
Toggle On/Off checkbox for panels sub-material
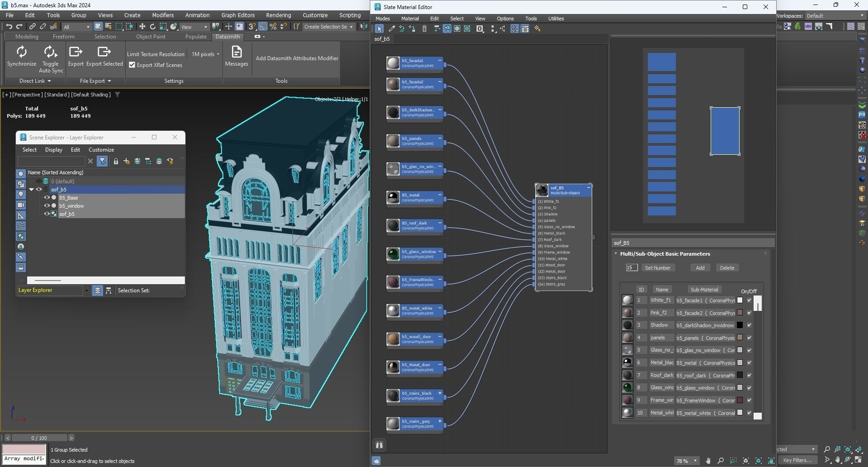[x=749, y=338]
